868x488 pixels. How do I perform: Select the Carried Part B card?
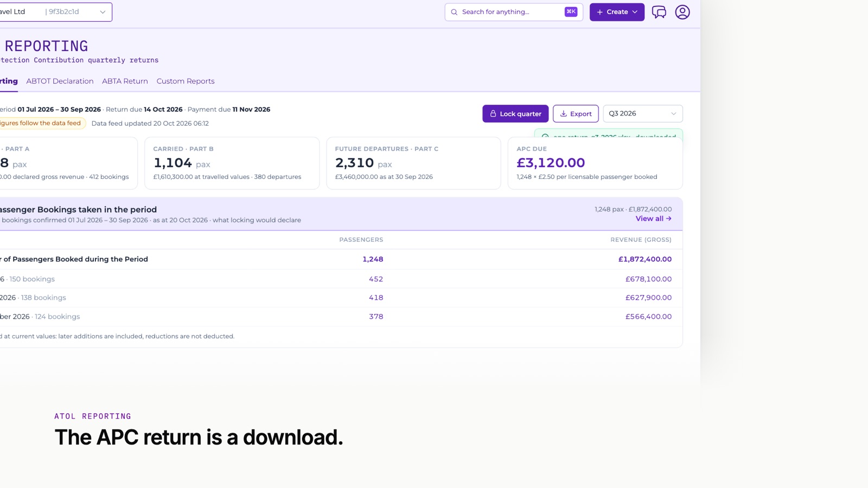pos(232,163)
